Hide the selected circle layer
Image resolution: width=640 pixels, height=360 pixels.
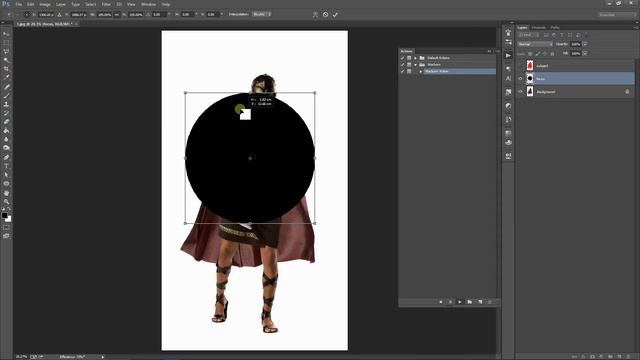coord(520,78)
